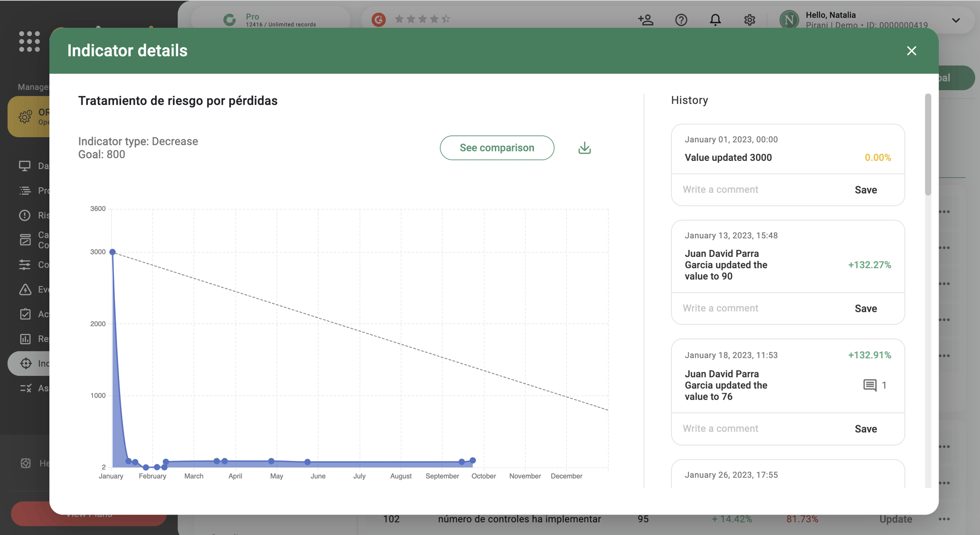Expand the Natalia account dropdown chevron
The height and width of the screenshot is (535, 980).
pos(955,20)
